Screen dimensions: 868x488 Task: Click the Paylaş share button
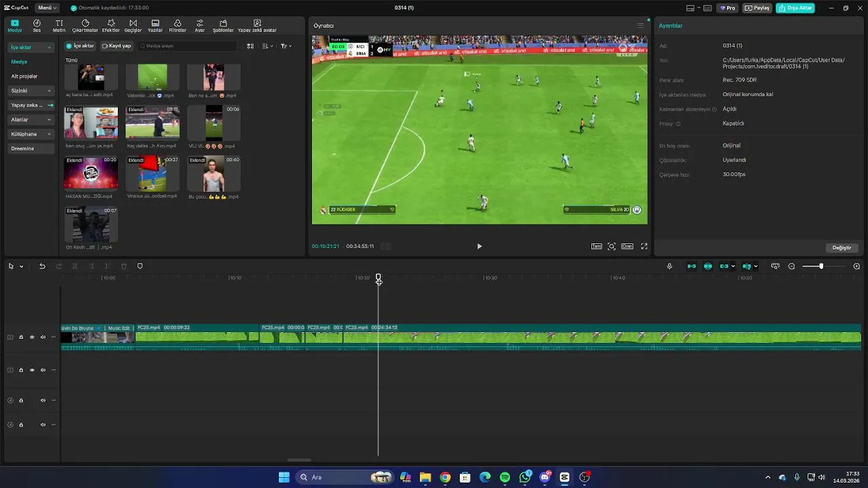click(x=757, y=8)
